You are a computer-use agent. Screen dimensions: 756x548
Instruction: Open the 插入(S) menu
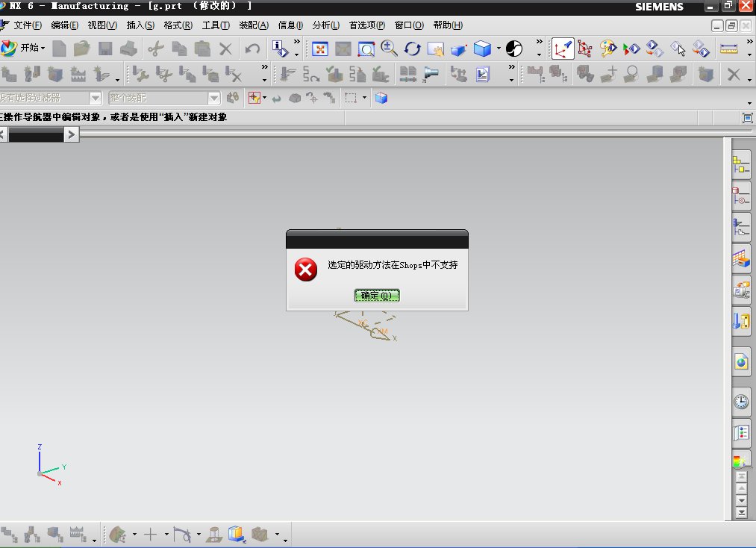pyautogui.click(x=140, y=25)
